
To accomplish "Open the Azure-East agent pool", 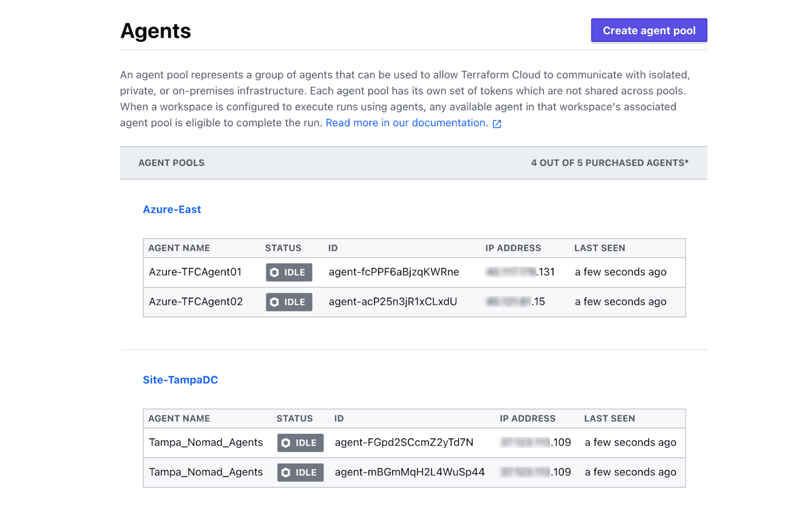I will tap(172, 209).
